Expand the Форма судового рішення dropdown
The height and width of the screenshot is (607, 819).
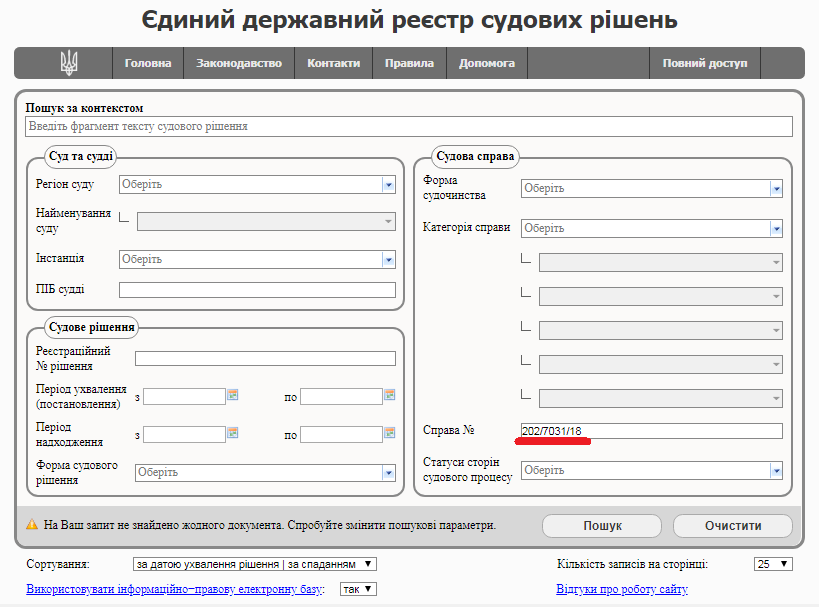pos(388,472)
